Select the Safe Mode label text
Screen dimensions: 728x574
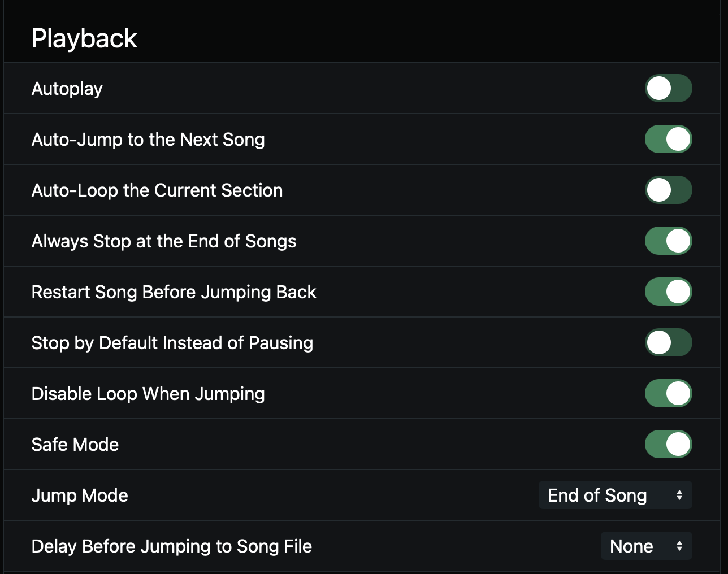(75, 445)
